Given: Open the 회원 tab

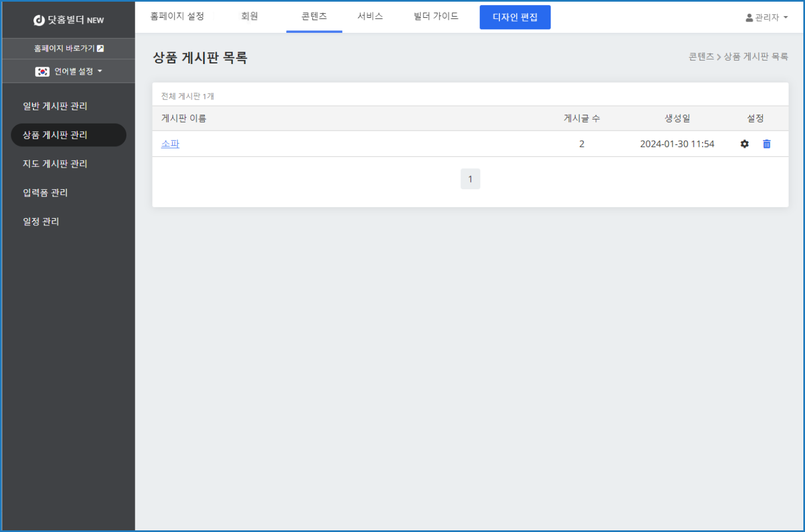Looking at the screenshot, I should click(249, 17).
